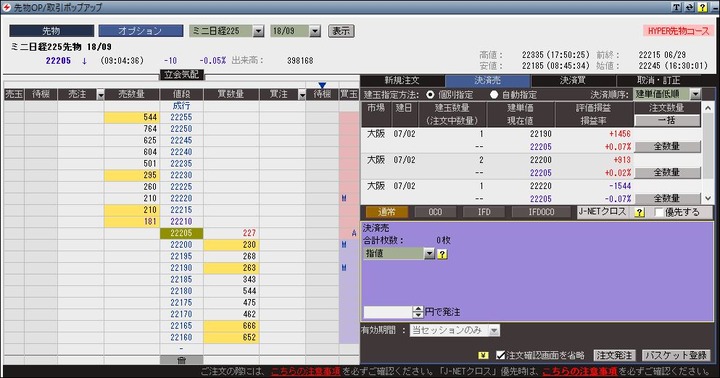Viewport: 720px width, 378px height.
Task: Select the 先物 tab
Action: [51, 31]
